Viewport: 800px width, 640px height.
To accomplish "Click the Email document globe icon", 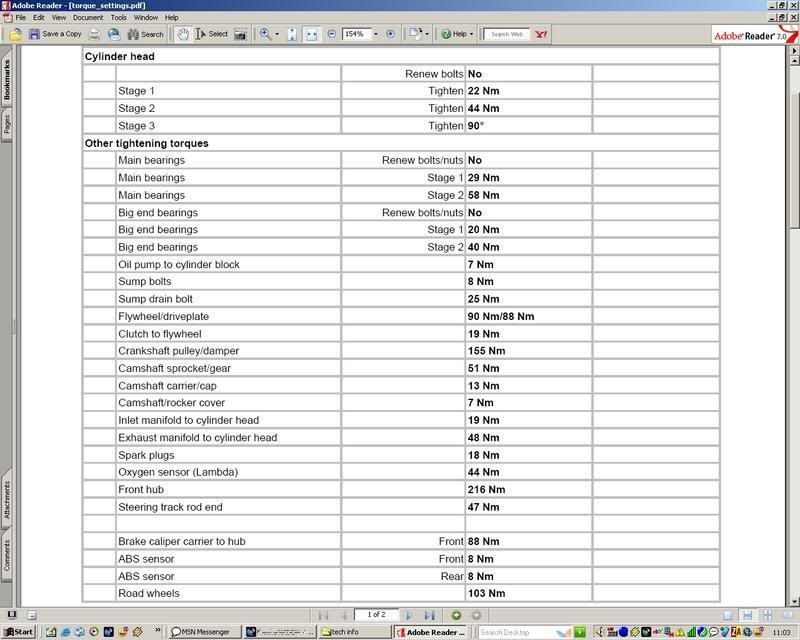I will 114,34.
